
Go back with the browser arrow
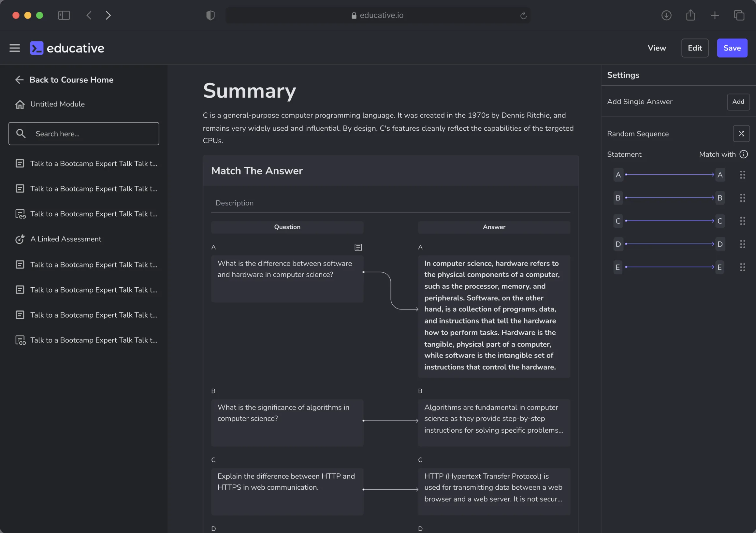click(89, 15)
